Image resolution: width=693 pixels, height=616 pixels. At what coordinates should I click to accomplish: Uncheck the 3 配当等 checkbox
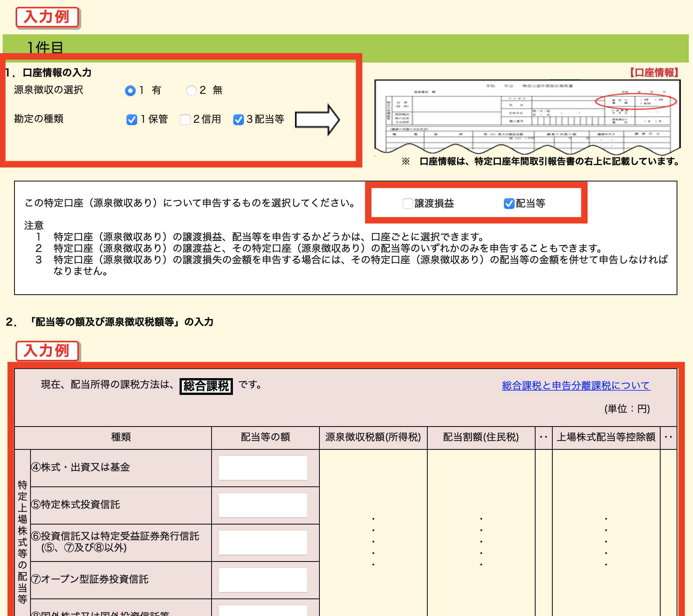pyautogui.click(x=239, y=120)
